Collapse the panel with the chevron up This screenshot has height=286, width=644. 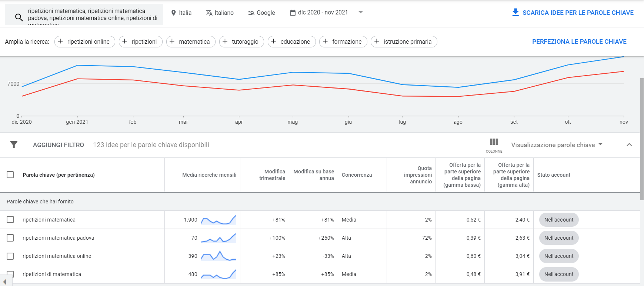coord(629,145)
